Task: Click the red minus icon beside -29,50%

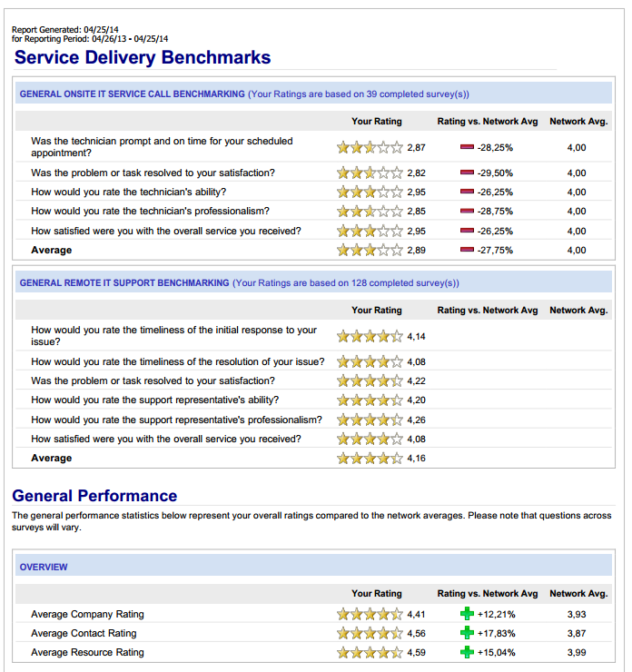Action: (467, 173)
